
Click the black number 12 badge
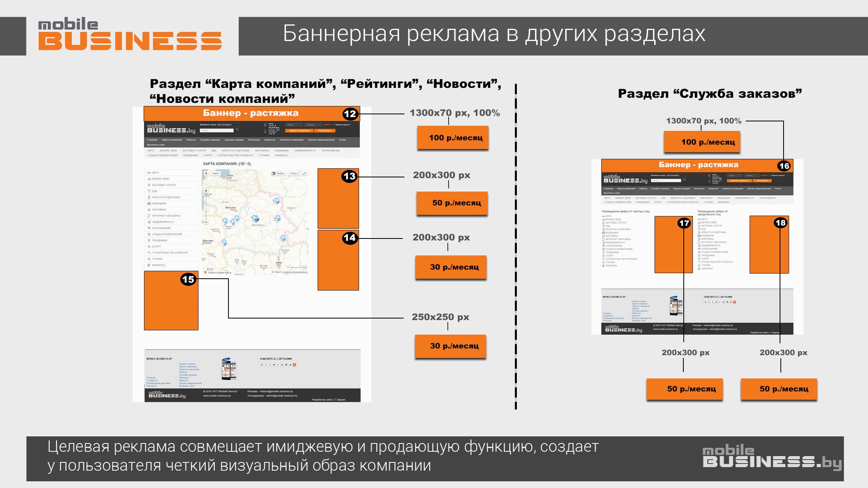click(350, 114)
